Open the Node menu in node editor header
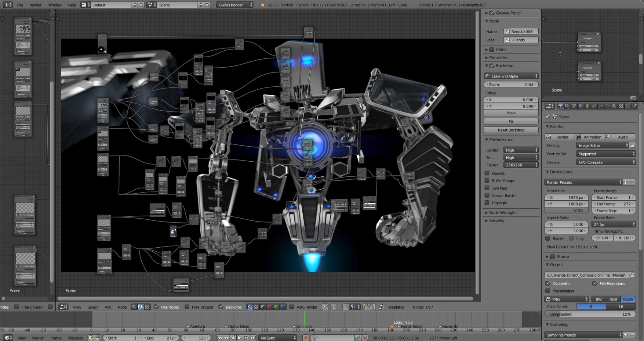This screenshot has width=644, height=341. click(122, 307)
